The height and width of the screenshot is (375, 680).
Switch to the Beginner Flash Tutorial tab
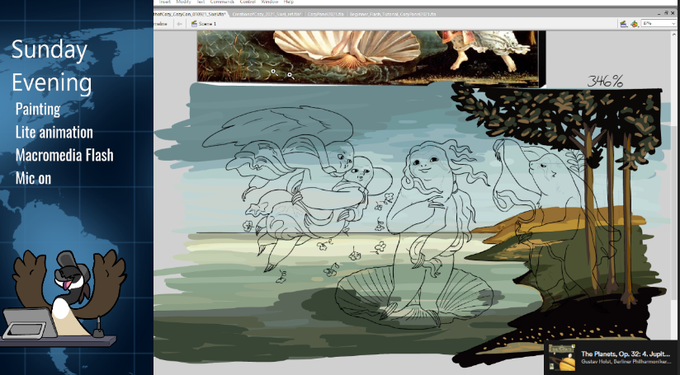pyautogui.click(x=392, y=14)
